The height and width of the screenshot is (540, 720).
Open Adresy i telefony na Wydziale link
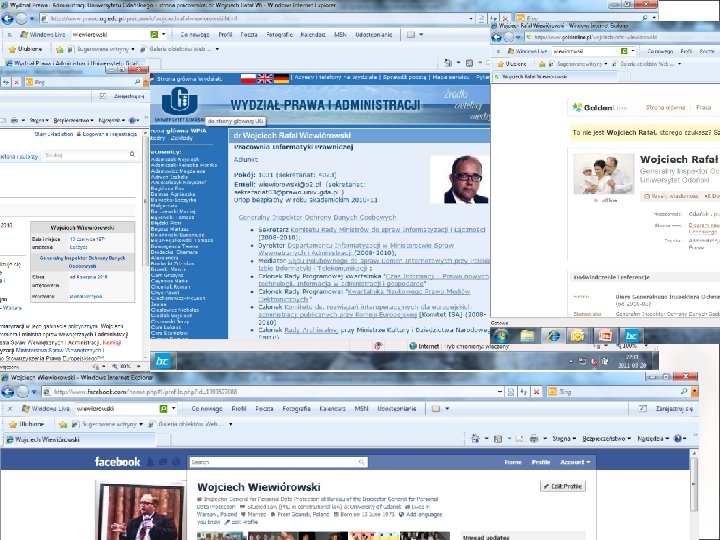coord(336,77)
